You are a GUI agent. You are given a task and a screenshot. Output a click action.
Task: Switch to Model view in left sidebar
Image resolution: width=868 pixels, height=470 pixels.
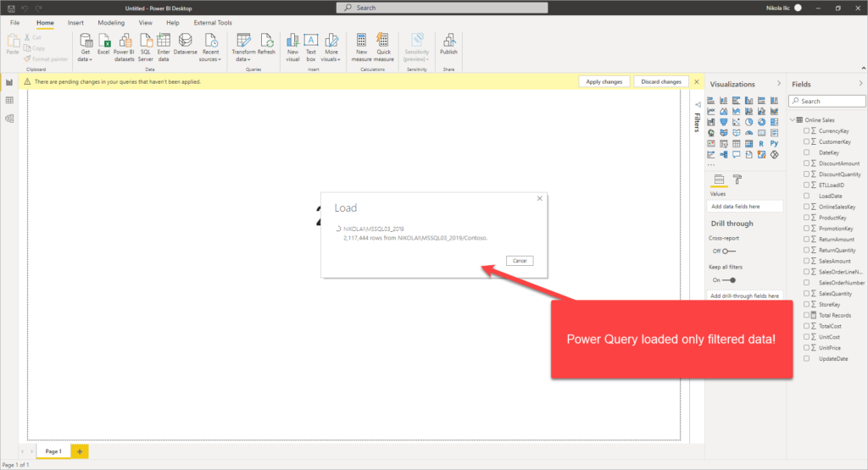9,119
